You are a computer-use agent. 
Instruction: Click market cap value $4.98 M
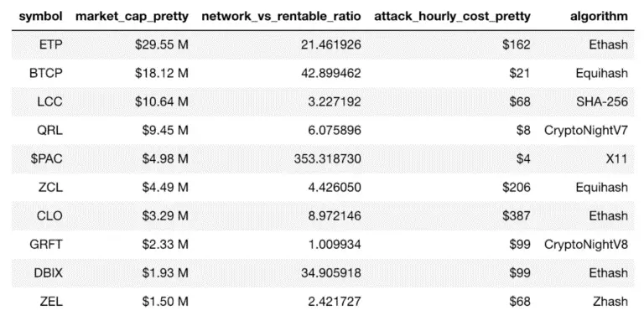[165, 158]
